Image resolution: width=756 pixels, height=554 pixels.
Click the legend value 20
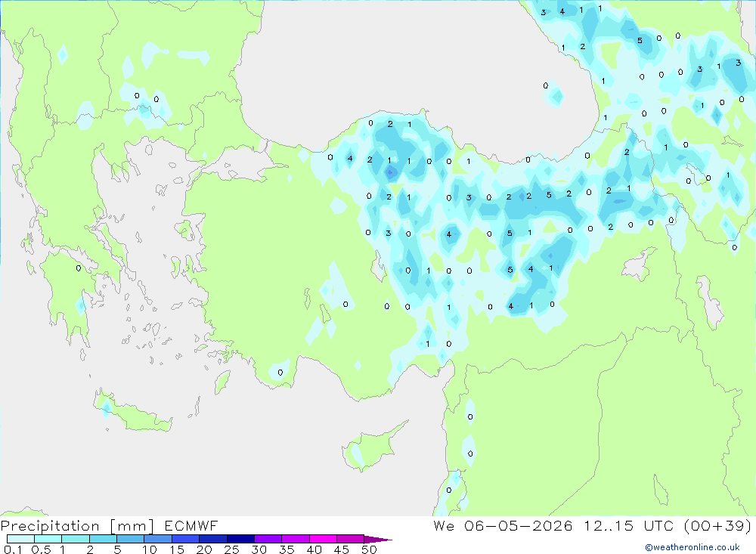[204, 549]
